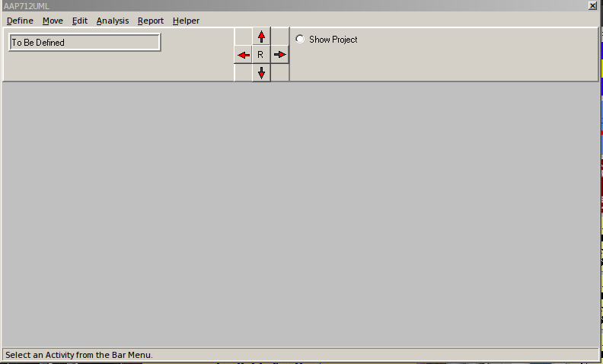Click the status bar message text

coord(80,355)
